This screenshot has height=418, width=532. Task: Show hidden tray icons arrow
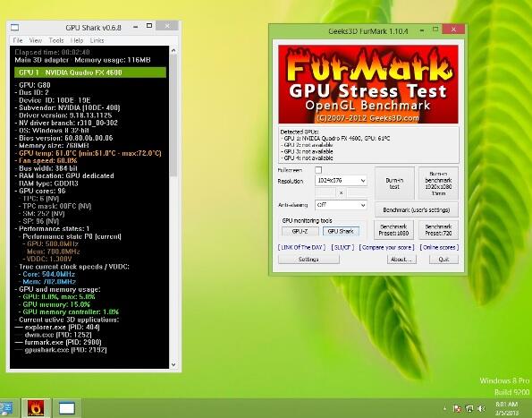tap(444, 408)
